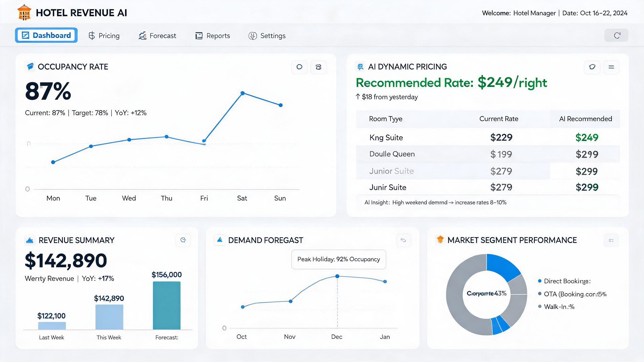The width and height of the screenshot is (644, 362).
Task: Click the Market Segment Performance title icon
Action: (440, 240)
